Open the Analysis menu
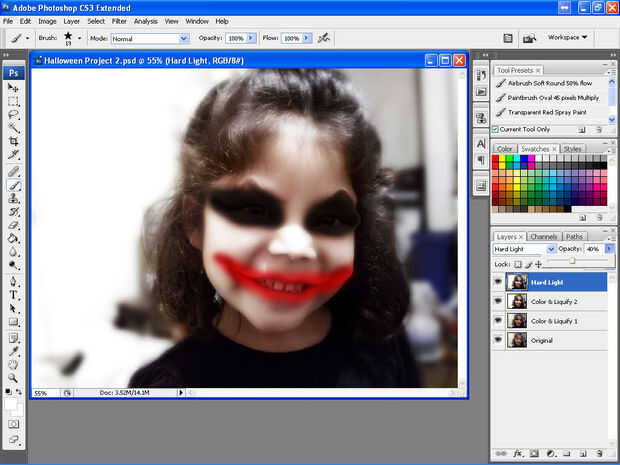This screenshot has height=465, width=620. pos(146,21)
